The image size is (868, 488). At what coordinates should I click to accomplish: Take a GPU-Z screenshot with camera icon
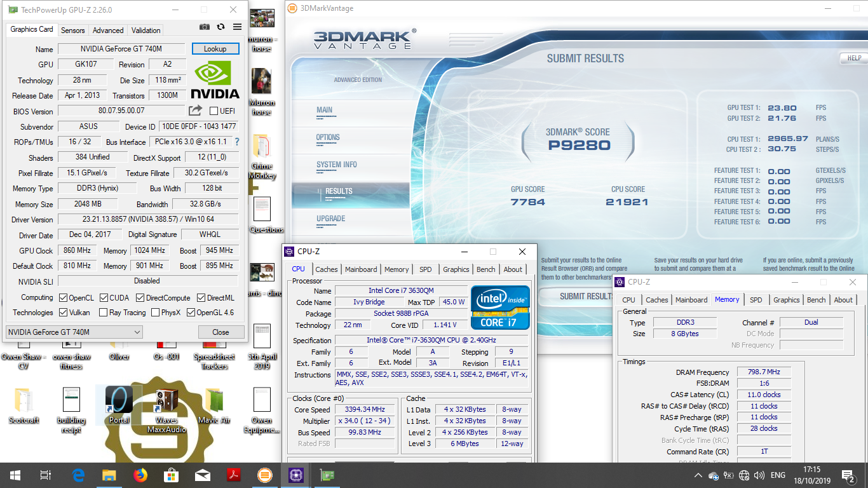pyautogui.click(x=205, y=27)
